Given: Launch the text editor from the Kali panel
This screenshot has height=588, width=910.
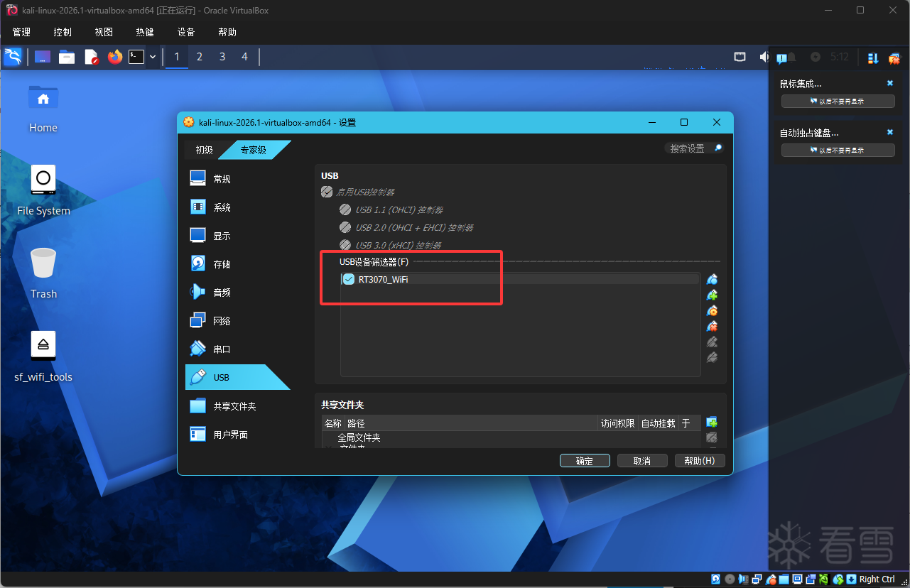Looking at the screenshot, I should [x=91, y=57].
